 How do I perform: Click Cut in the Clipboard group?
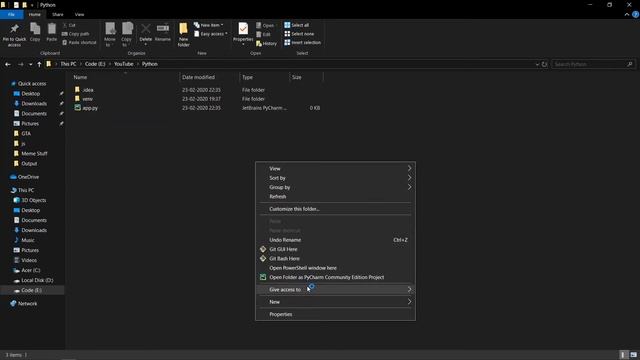69,25
